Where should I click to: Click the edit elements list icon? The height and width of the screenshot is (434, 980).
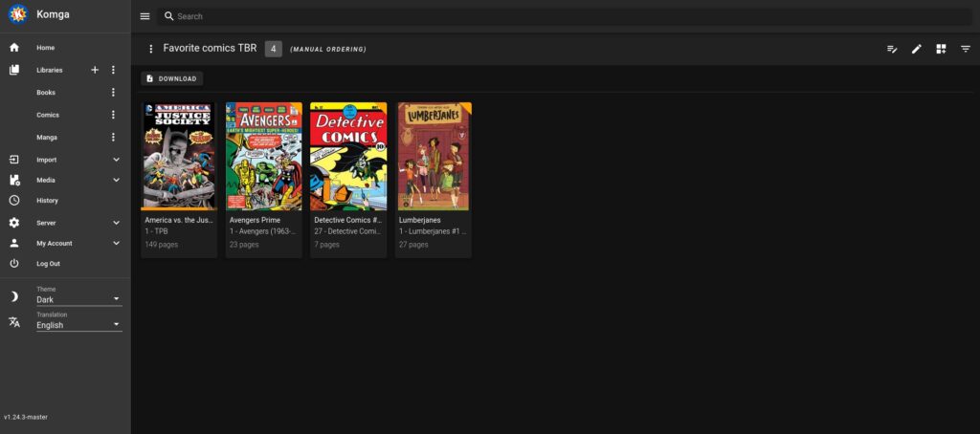coord(892,49)
